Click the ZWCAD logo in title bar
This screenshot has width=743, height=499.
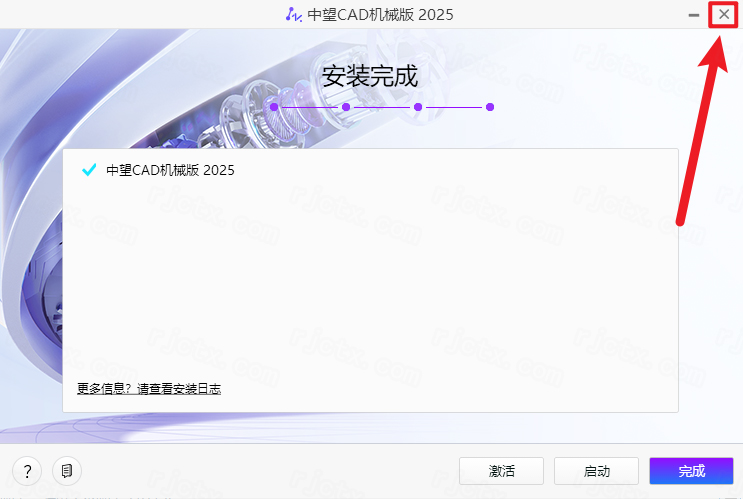point(292,15)
